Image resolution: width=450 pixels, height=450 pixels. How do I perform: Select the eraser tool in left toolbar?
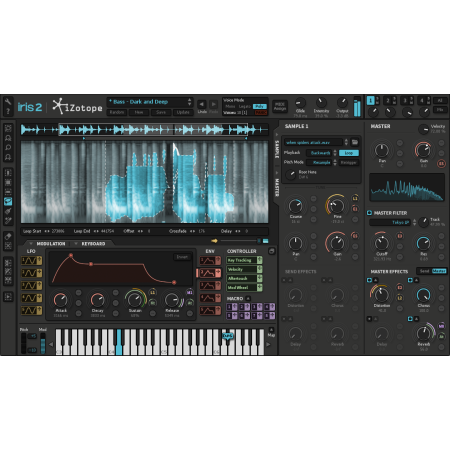click(8, 236)
